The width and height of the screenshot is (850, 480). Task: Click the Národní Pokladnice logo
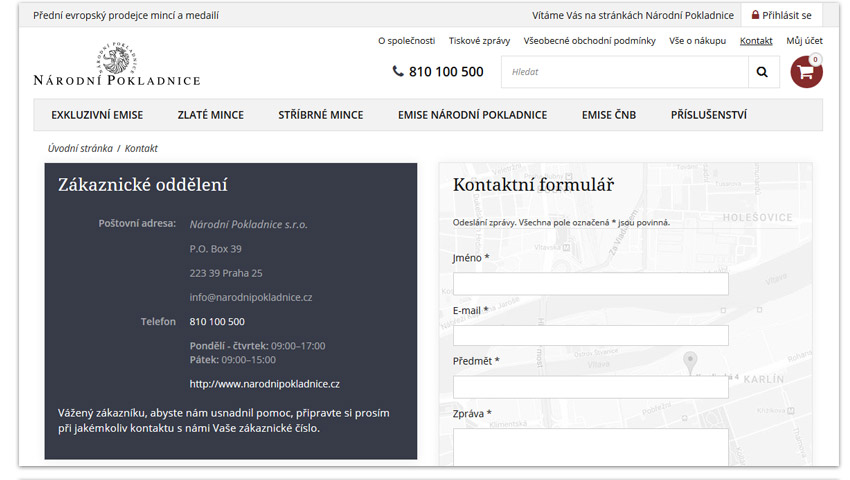coord(117,64)
